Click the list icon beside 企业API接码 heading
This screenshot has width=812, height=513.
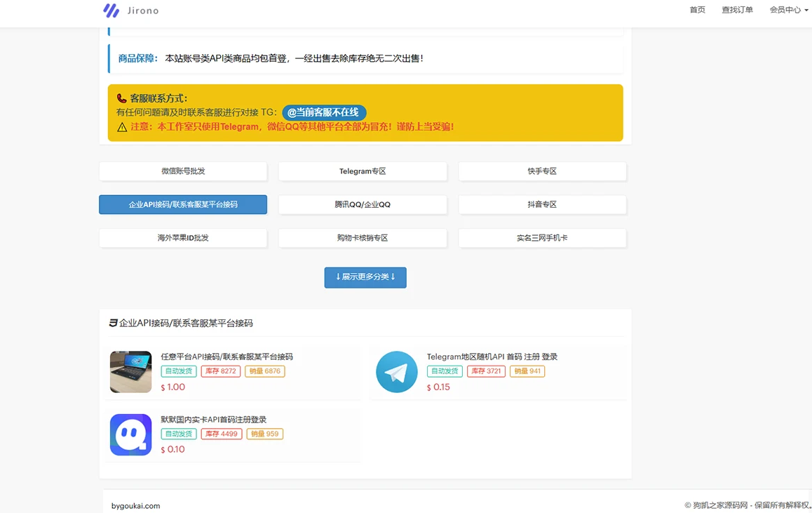tap(114, 323)
